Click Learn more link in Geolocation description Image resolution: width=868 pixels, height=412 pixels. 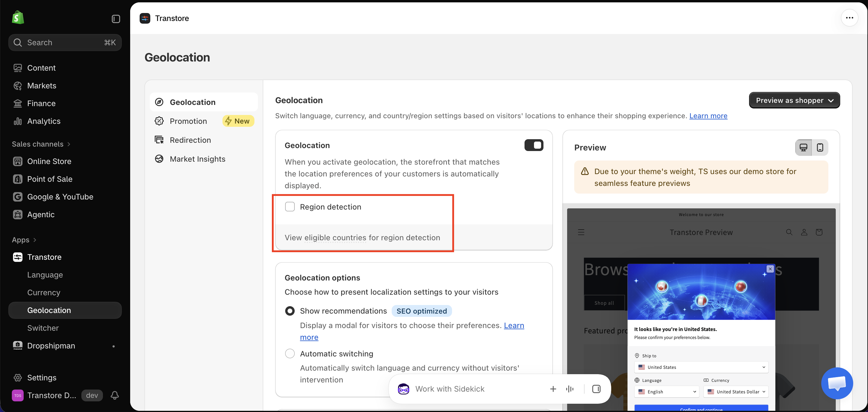coord(708,116)
